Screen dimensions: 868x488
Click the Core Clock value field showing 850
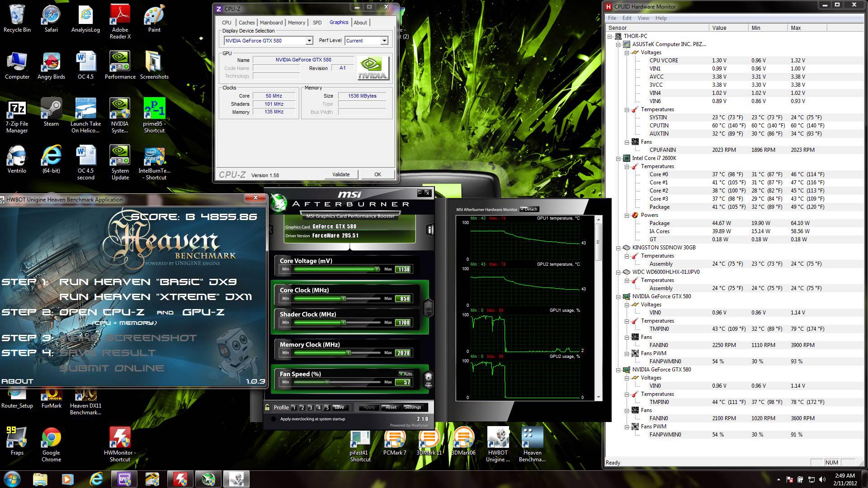coord(403,299)
